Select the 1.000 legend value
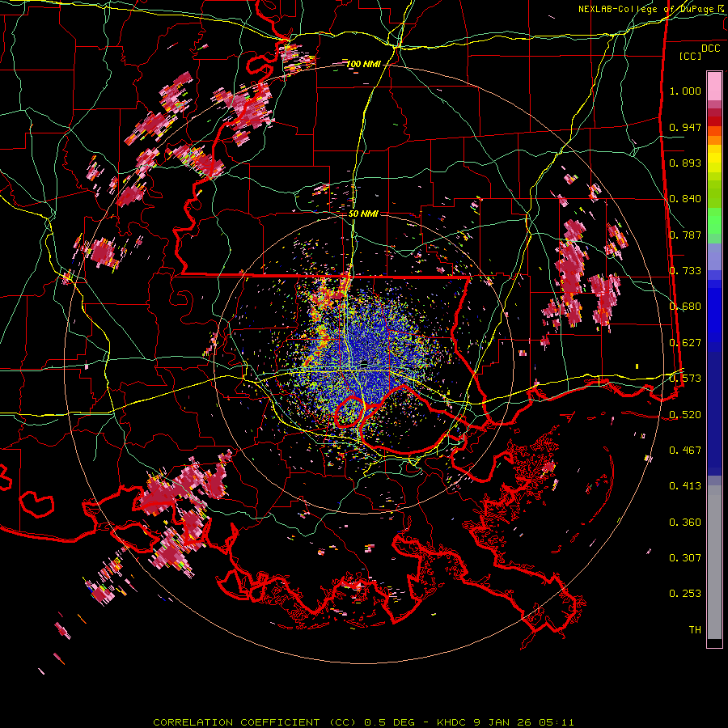This screenshot has height=728, width=728. 685,91
